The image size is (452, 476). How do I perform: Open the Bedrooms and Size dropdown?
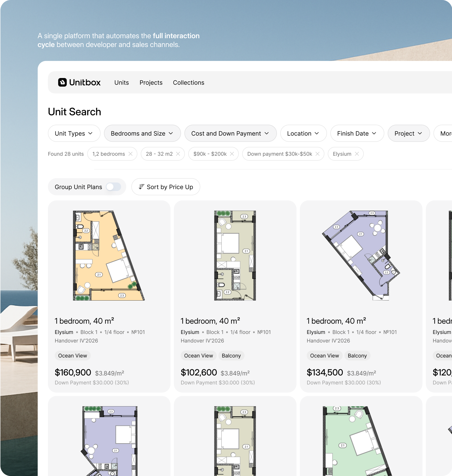142,133
